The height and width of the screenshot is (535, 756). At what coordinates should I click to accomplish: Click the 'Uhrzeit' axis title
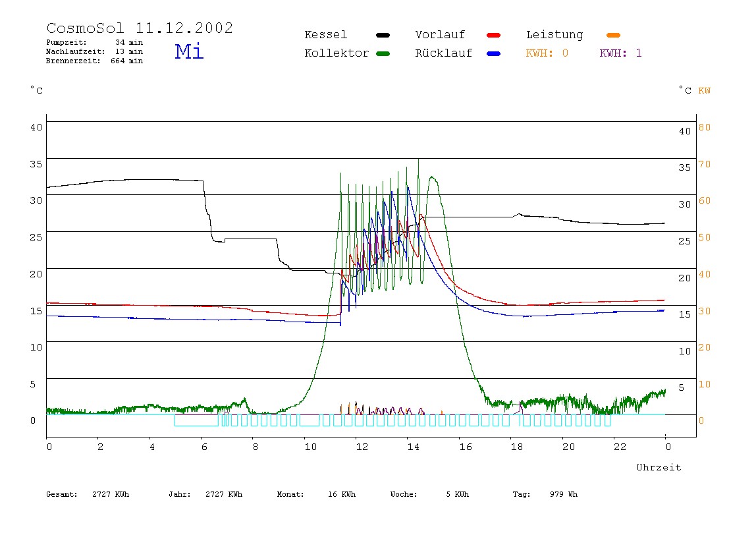(659, 467)
